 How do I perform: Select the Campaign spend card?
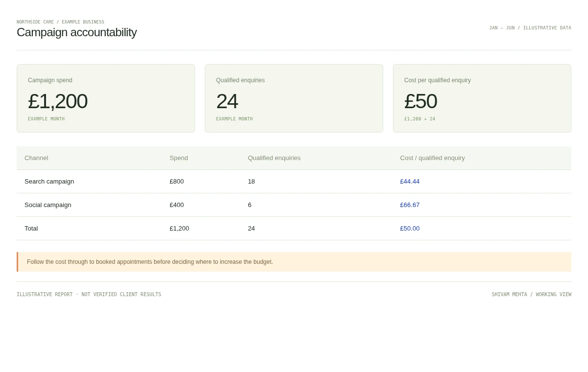pos(106,98)
